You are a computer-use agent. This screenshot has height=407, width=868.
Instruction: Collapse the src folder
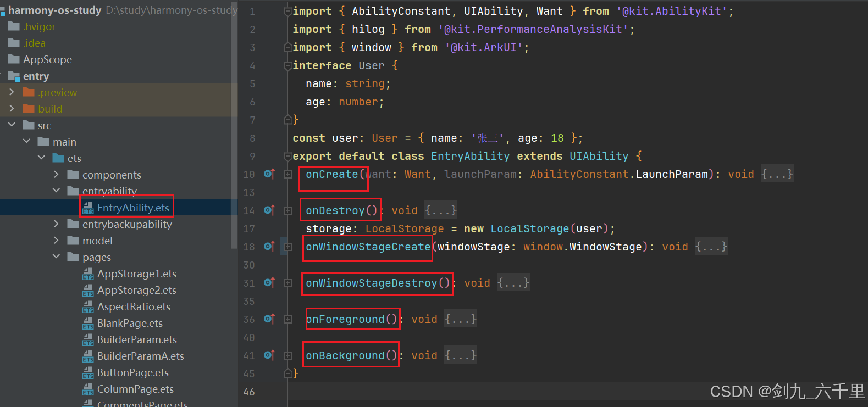coord(12,125)
